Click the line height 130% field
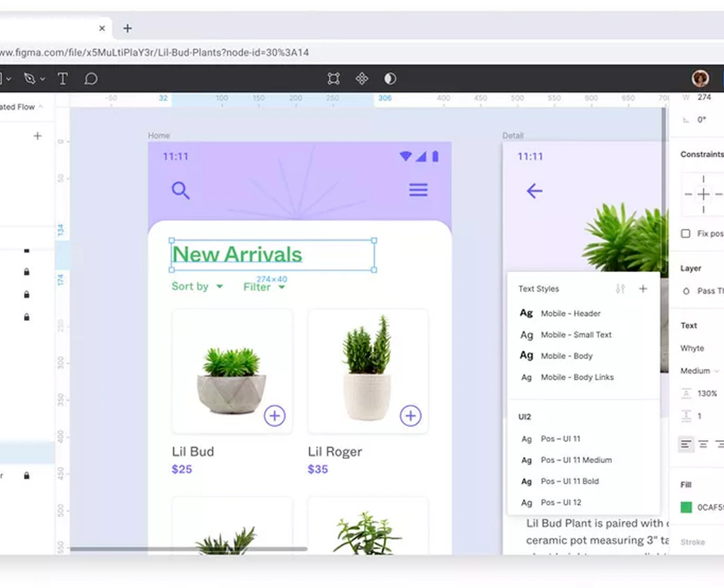724x588 pixels. tap(707, 393)
